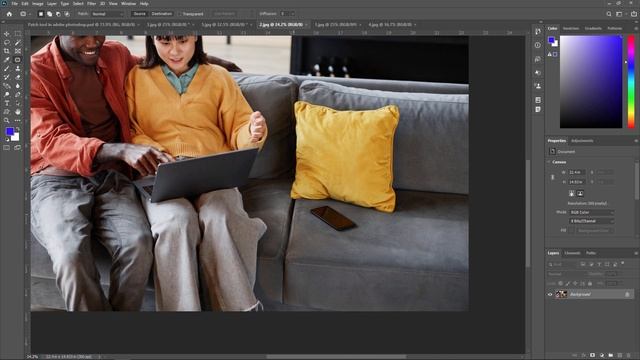Enable New Selection mode in options bar

(41, 14)
